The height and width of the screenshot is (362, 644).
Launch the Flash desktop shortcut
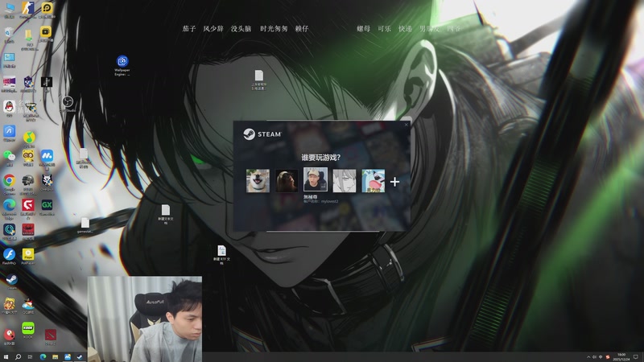9,257
